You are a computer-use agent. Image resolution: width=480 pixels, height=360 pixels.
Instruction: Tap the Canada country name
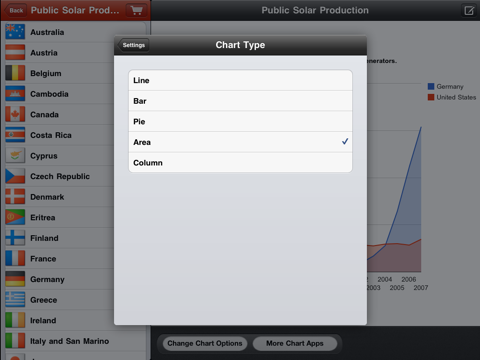point(44,115)
